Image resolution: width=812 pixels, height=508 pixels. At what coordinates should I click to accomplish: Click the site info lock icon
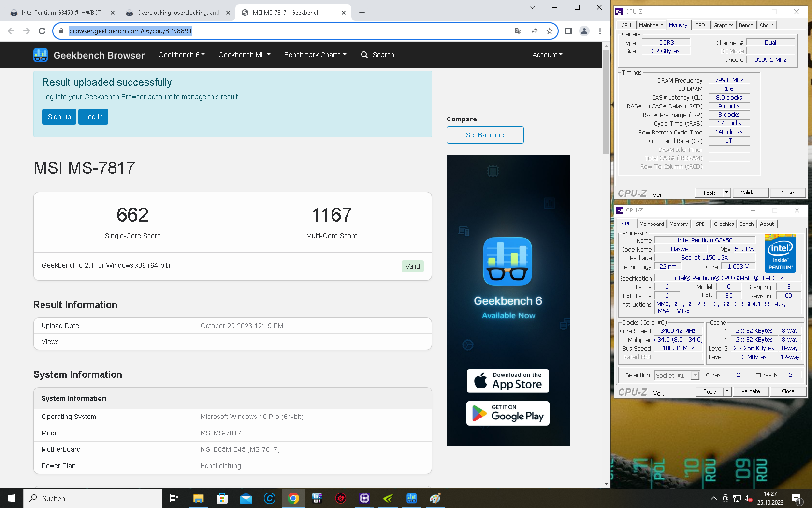(x=61, y=31)
